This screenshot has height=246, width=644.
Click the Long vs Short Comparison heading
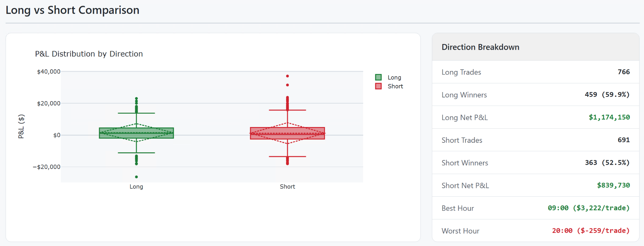click(x=72, y=10)
